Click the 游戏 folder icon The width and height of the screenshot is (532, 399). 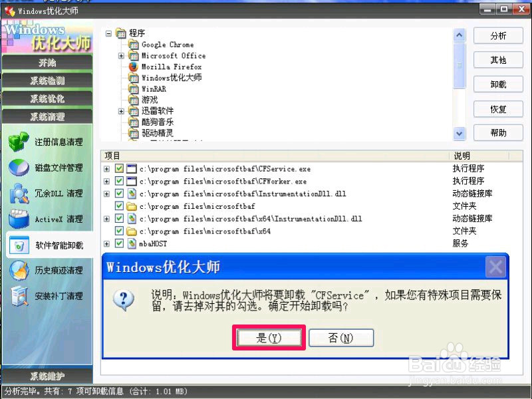pos(134,100)
